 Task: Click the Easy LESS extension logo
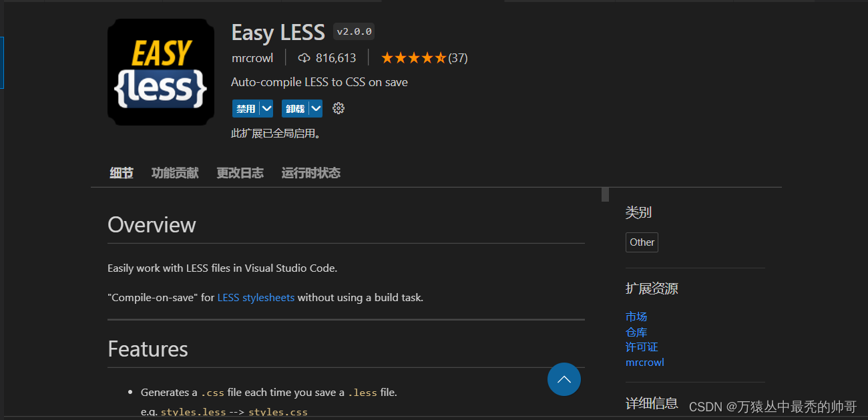160,72
